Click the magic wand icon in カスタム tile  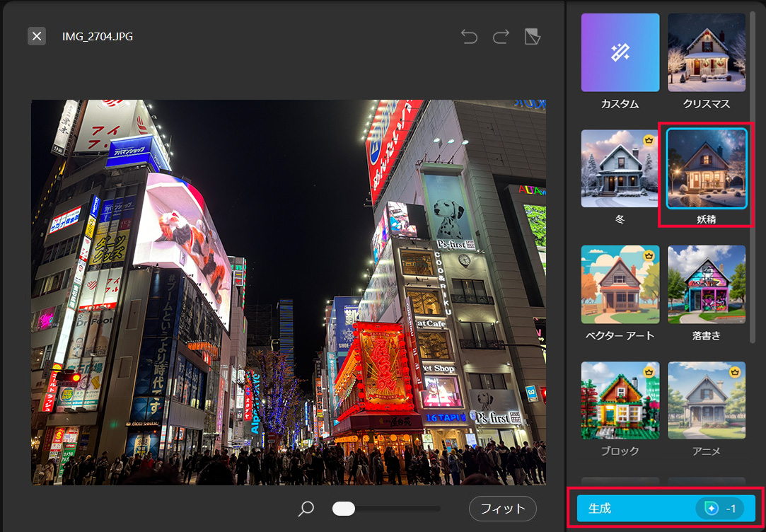click(620, 52)
